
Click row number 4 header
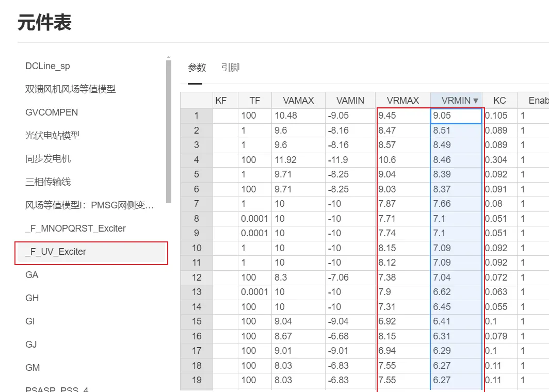coord(196,160)
